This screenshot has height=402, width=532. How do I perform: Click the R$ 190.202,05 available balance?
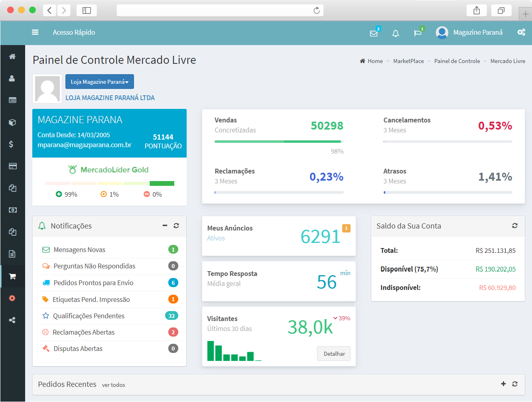click(495, 269)
